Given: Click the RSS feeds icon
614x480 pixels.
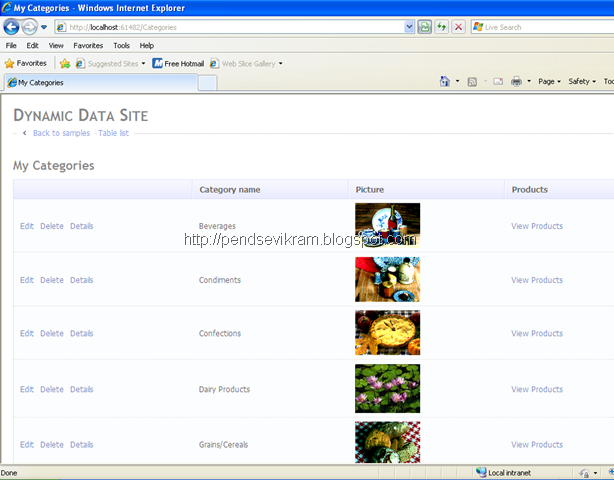Looking at the screenshot, I should pos(472,81).
